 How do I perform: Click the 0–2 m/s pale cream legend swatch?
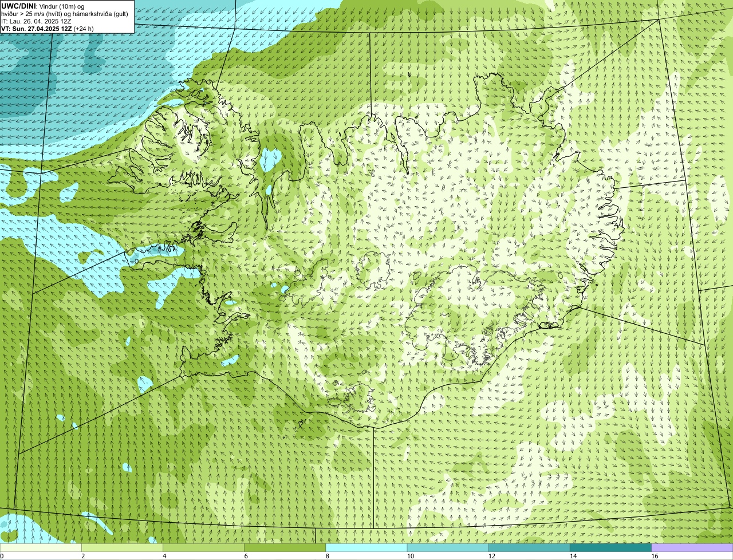(x=41, y=548)
